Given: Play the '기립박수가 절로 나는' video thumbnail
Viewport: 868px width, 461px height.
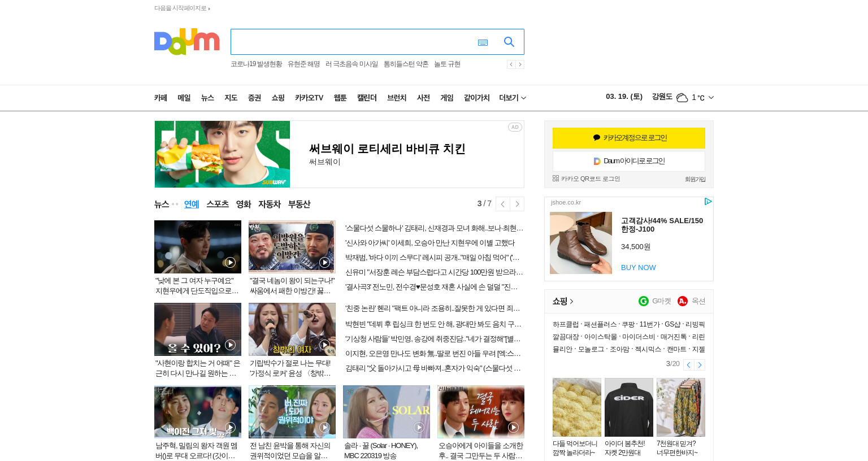Looking at the screenshot, I should click(x=292, y=329).
